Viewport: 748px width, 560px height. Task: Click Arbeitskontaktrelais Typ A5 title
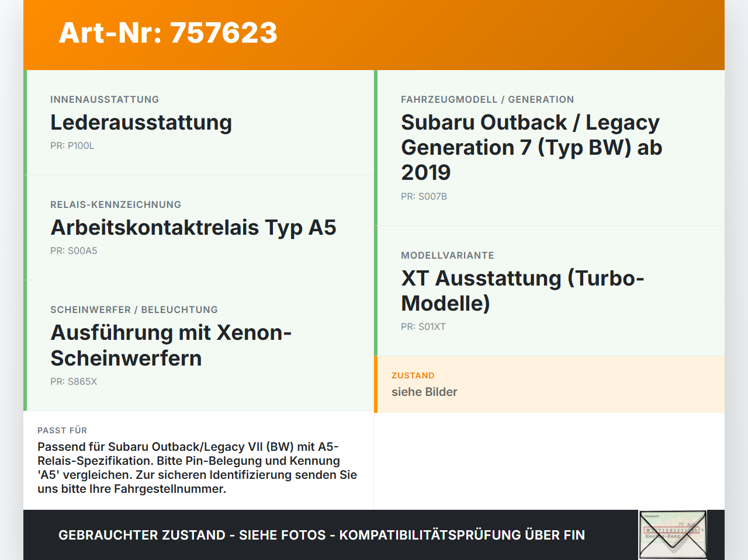tap(193, 228)
